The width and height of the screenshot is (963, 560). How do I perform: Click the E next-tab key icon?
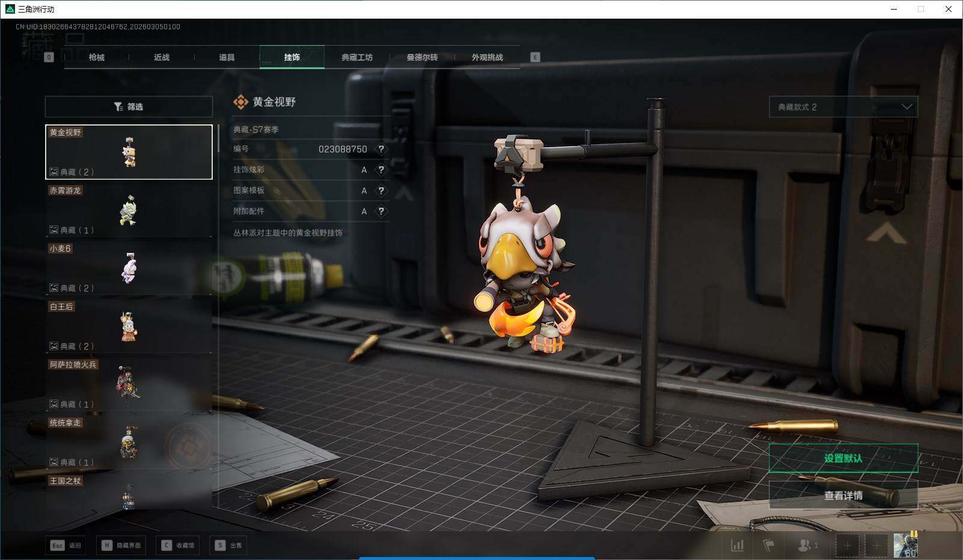(x=535, y=57)
